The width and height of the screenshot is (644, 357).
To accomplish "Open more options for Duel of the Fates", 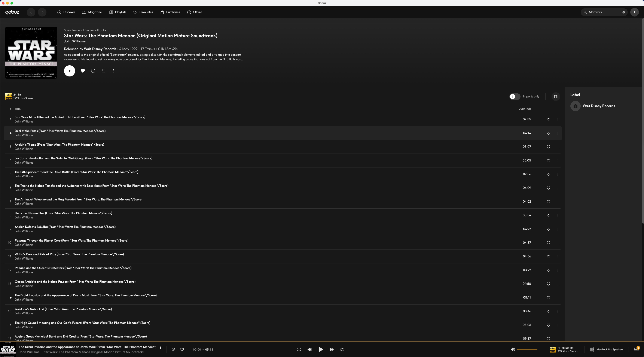I will [x=558, y=133].
